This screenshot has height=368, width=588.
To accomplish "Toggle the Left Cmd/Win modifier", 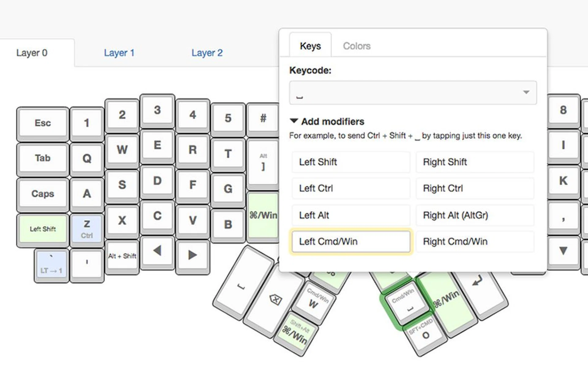I will (351, 242).
